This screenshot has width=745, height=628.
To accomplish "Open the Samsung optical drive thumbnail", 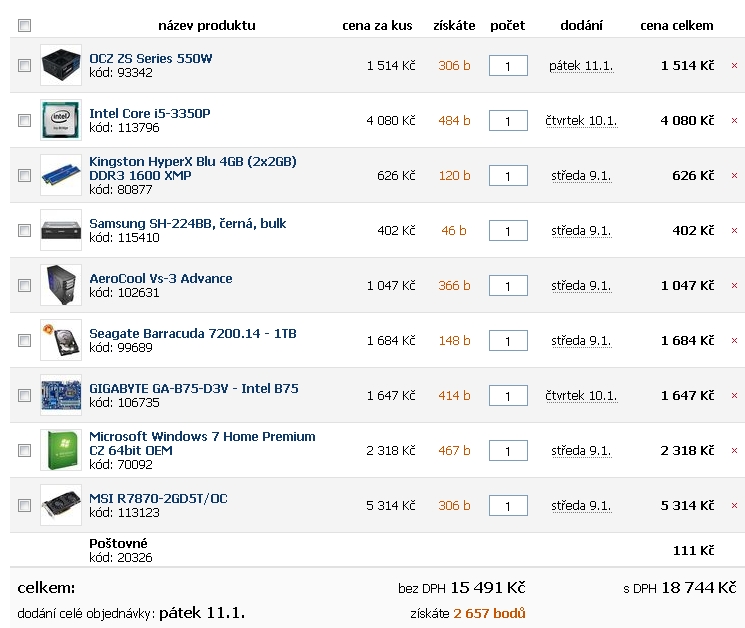I will (61, 230).
